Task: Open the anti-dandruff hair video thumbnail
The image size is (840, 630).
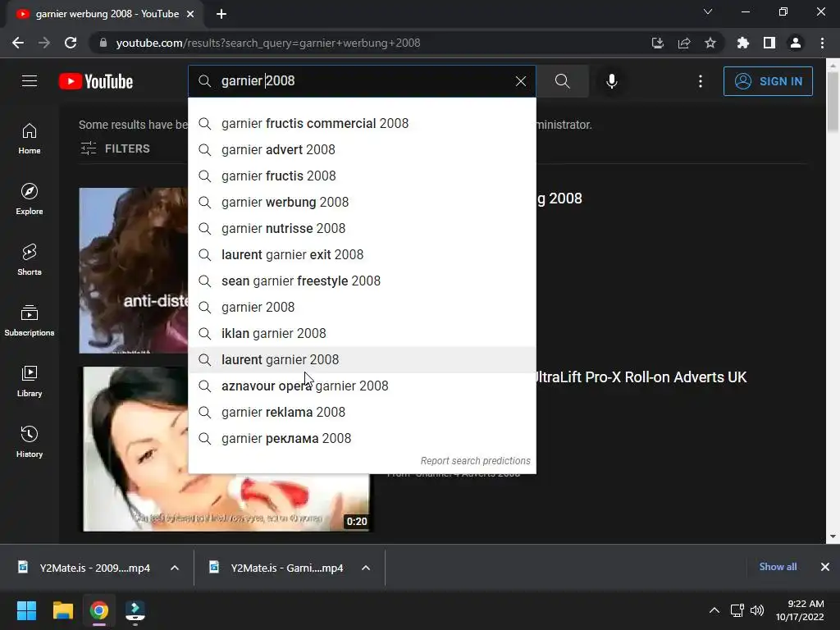Action: coord(134,271)
